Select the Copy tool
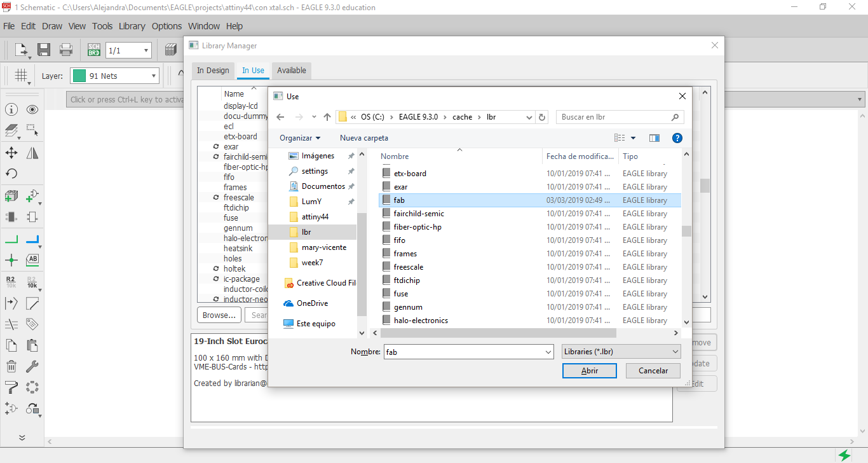Viewport: 868px width, 463px height. [11, 345]
